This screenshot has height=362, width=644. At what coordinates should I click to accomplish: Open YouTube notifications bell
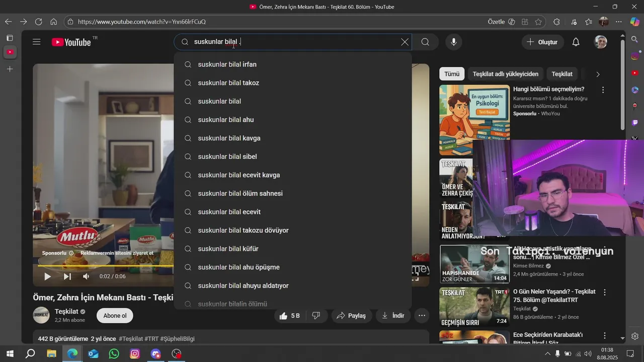coord(576,42)
